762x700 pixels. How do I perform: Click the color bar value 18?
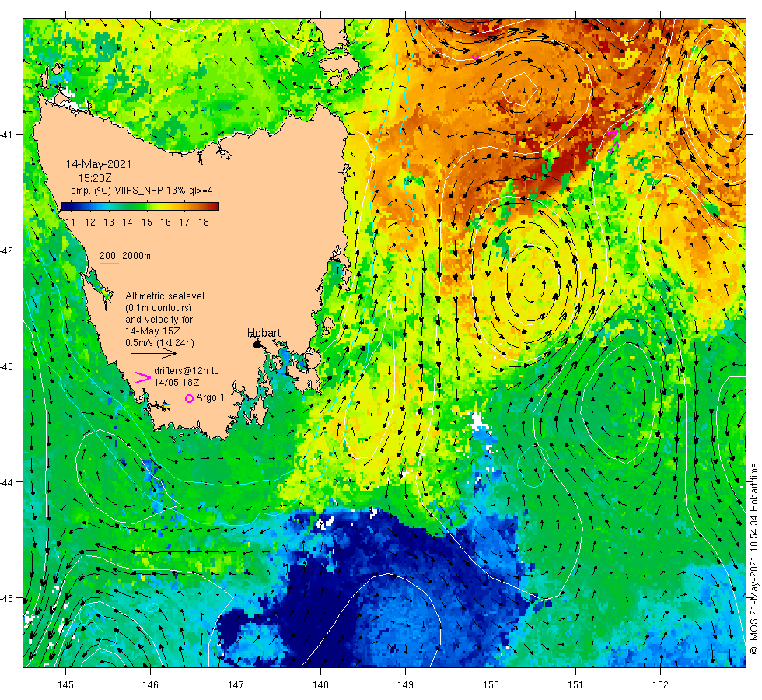point(204,222)
